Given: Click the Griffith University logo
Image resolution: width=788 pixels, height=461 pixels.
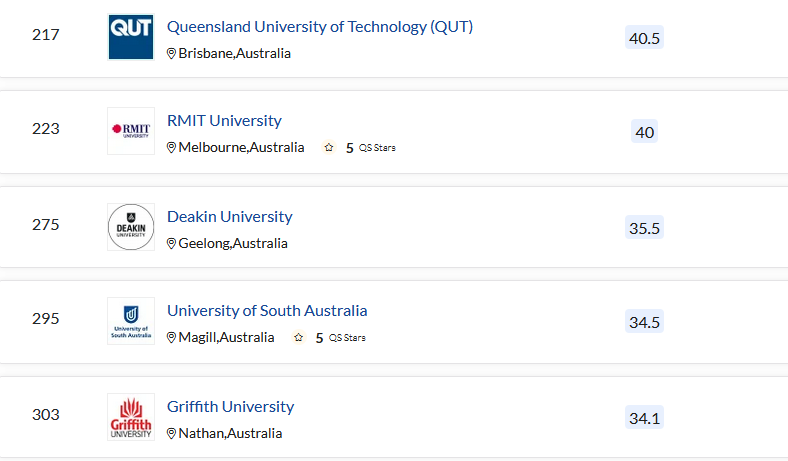Looking at the screenshot, I should coord(131,417).
